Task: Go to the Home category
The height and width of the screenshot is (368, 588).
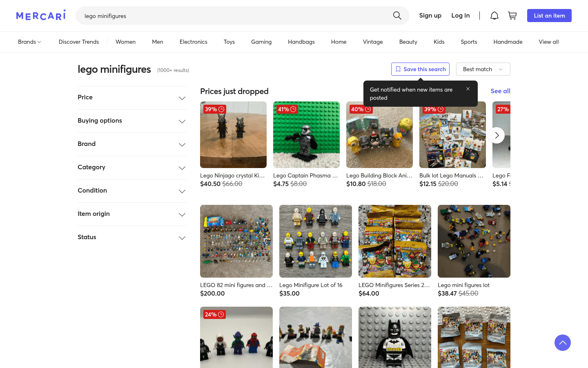Action: [339, 42]
